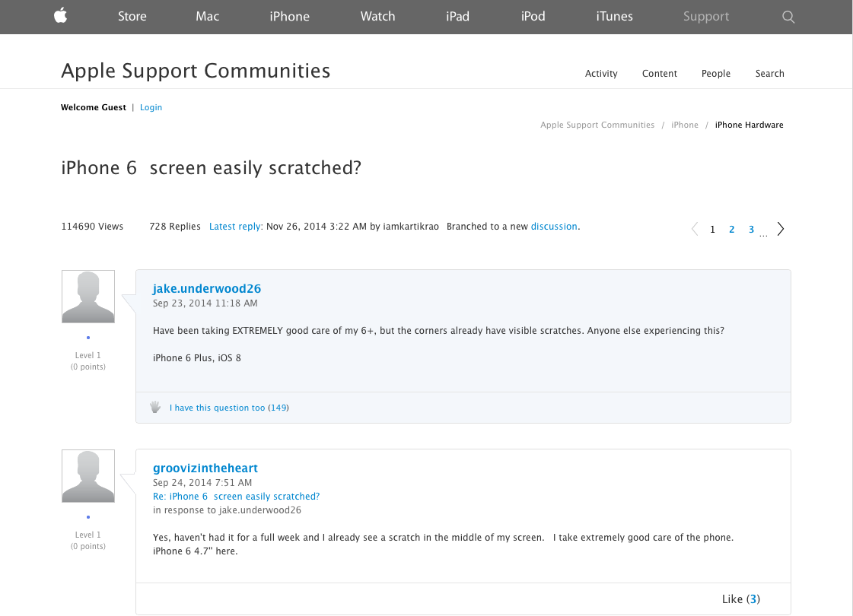Click the Apple logo icon

(60, 15)
